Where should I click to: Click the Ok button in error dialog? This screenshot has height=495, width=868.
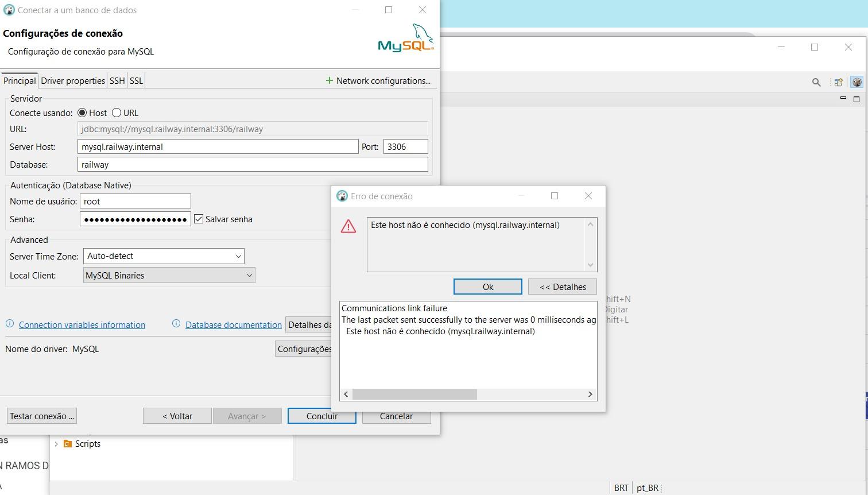click(x=488, y=287)
